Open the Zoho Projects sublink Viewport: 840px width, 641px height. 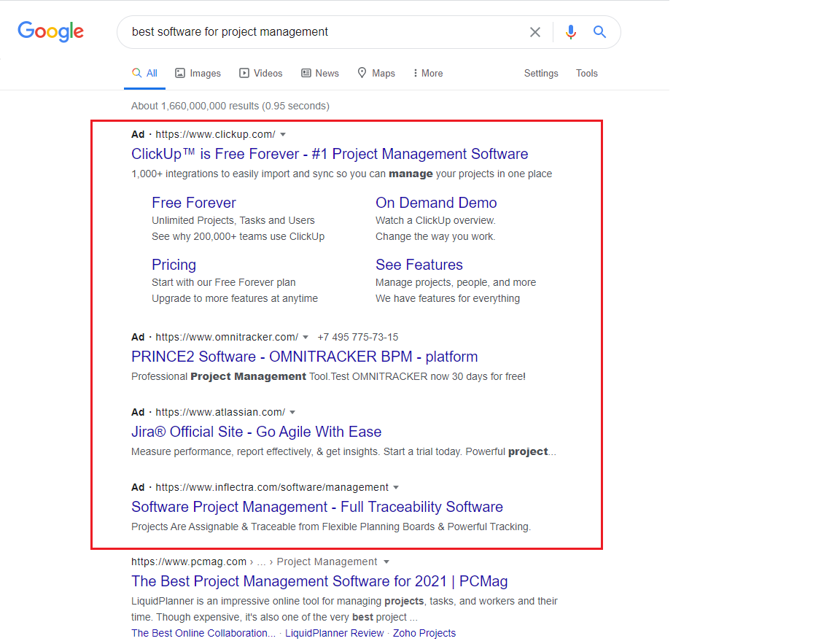click(x=424, y=633)
